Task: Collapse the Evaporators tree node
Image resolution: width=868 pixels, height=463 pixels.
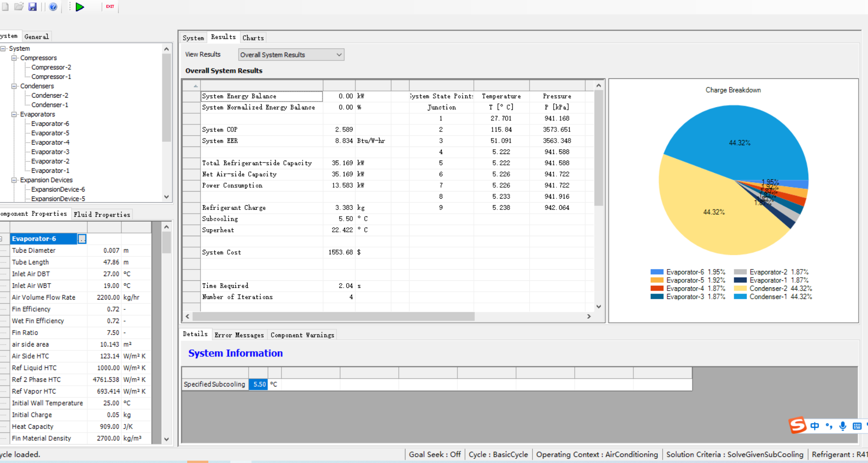Action: (14, 114)
